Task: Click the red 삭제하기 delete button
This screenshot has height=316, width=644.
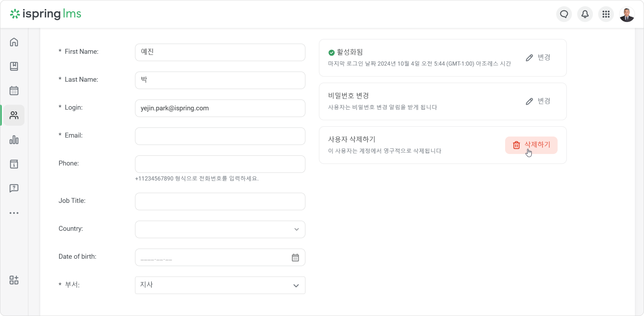Action: coord(531,145)
